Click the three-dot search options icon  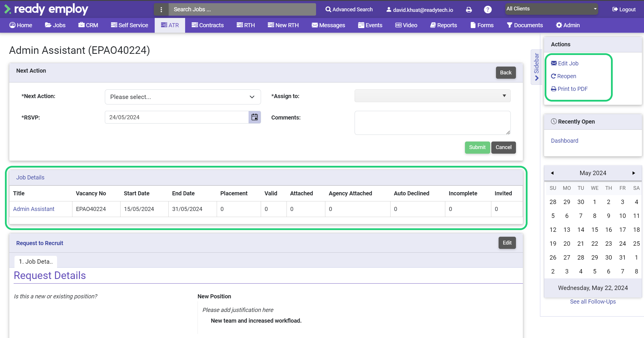(x=161, y=10)
